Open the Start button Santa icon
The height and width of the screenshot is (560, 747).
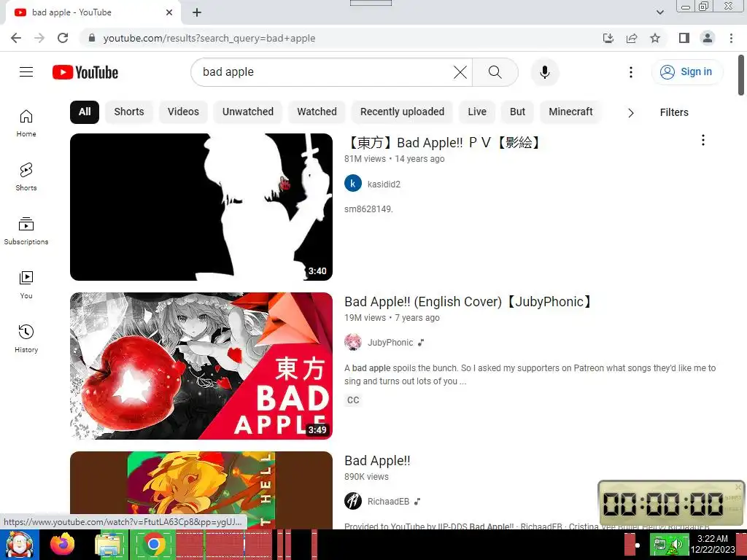point(19,545)
